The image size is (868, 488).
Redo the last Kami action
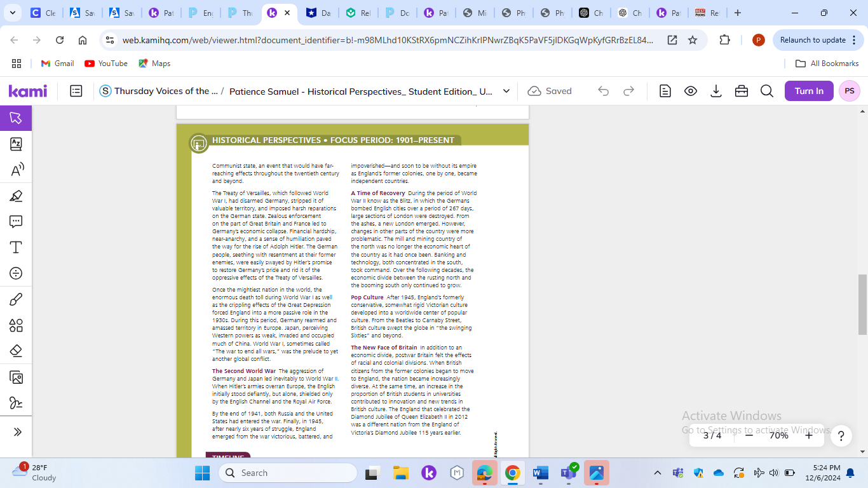628,91
